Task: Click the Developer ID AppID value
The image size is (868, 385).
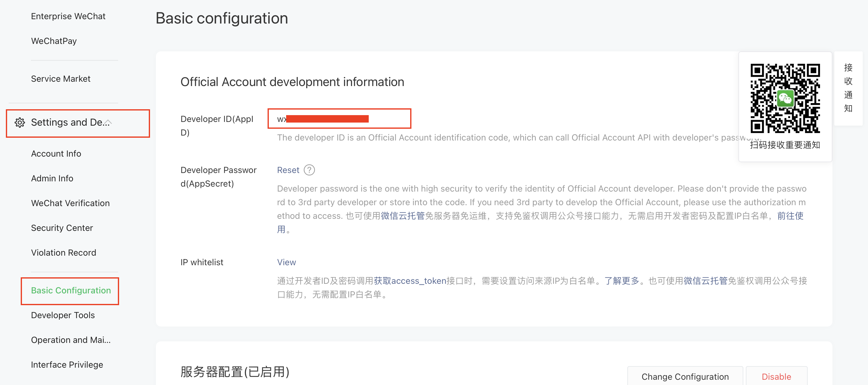Action: coord(322,119)
